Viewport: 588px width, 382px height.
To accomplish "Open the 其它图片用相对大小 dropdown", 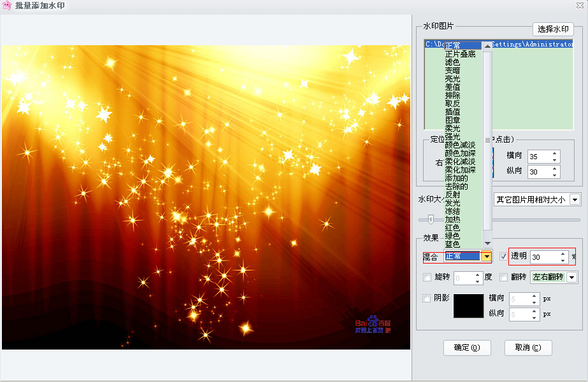I will click(x=575, y=199).
